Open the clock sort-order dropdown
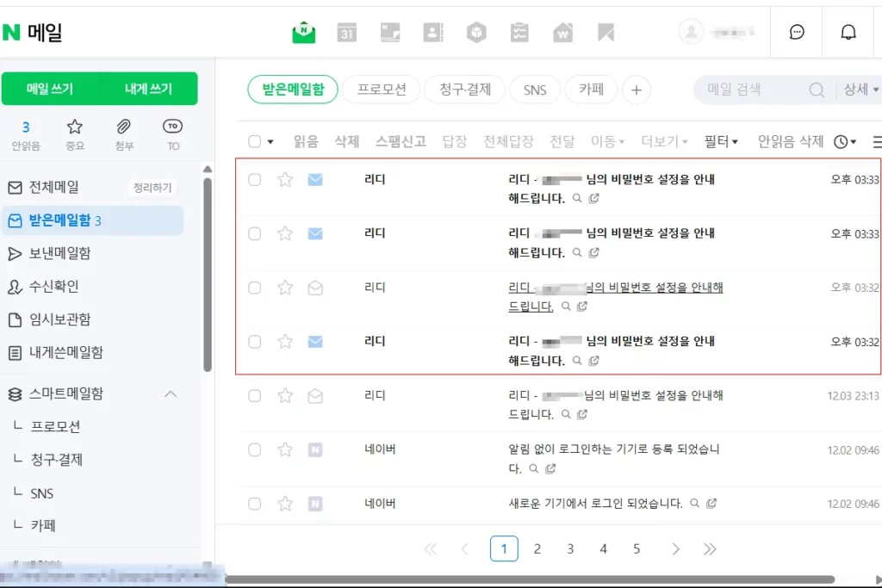 [845, 142]
